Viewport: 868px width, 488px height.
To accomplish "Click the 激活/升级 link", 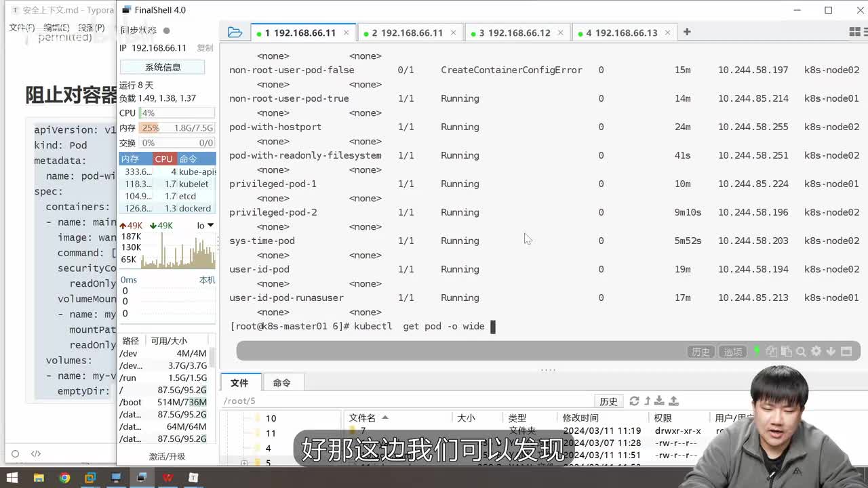I will [x=167, y=456].
